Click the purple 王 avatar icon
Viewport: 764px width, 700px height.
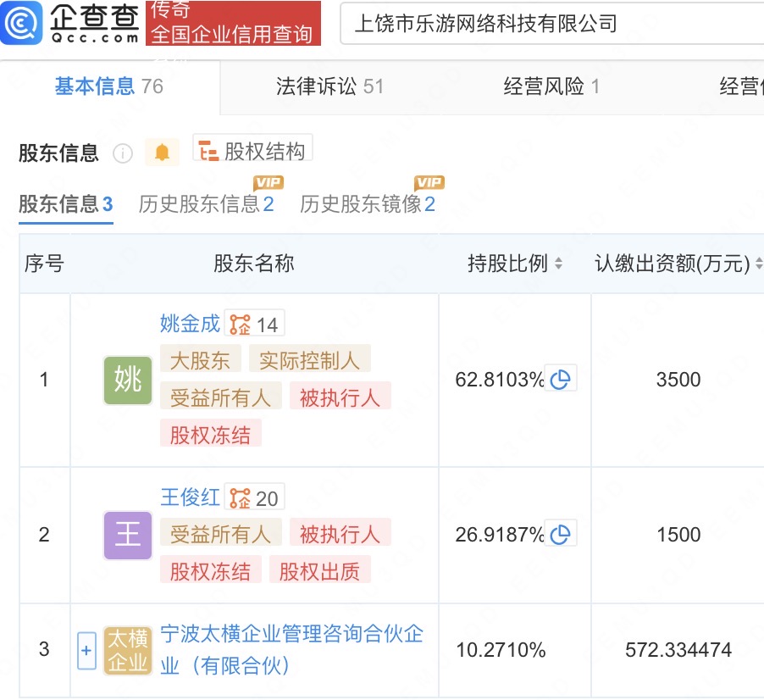[128, 535]
